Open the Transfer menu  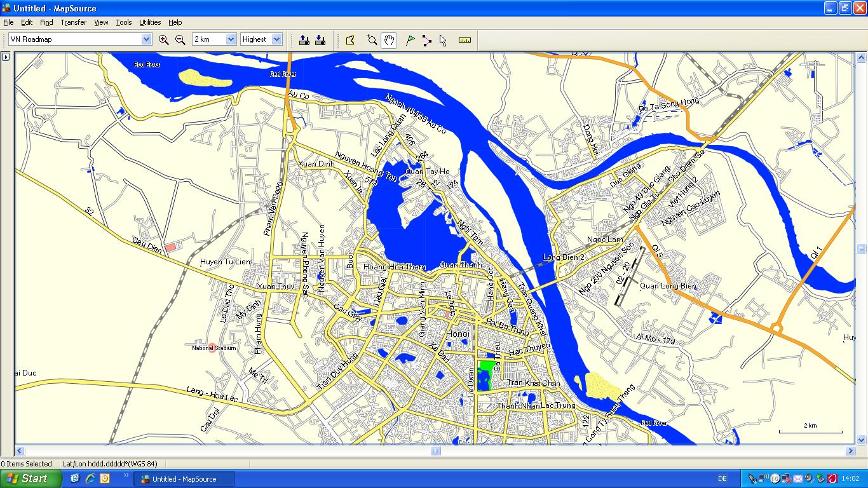[x=73, y=22]
